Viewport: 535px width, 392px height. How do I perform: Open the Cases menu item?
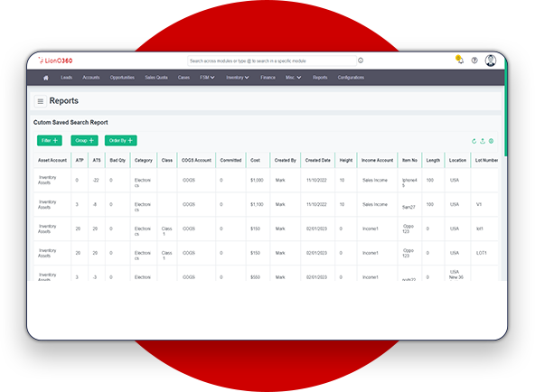[x=183, y=78]
